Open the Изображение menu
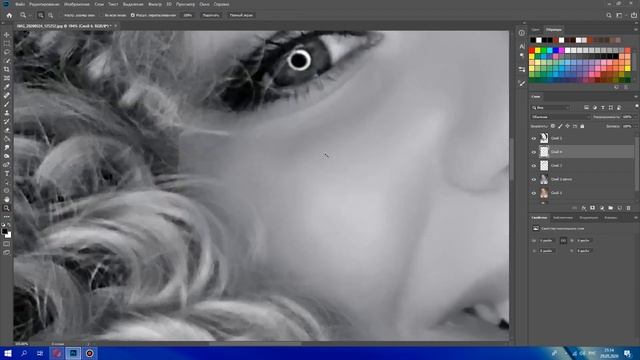The height and width of the screenshot is (360, 640). point(77,4)
